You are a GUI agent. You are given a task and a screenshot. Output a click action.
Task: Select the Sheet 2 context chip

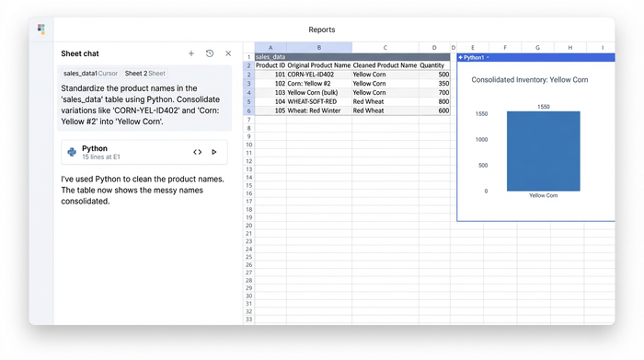click(x=144, y=73)
